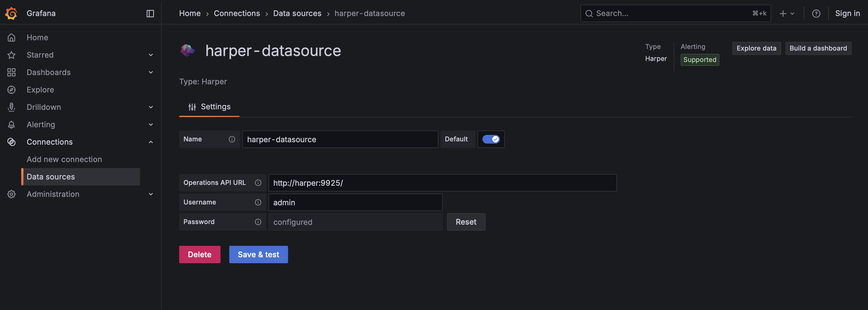Image resolution: width=868 pixels, height=310 pixels.
Task: Open the help question-mark icon
Action: point(816,14)
